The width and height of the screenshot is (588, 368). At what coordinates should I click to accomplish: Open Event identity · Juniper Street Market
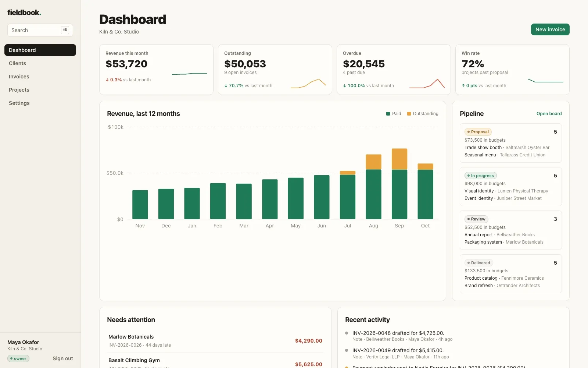503,198
